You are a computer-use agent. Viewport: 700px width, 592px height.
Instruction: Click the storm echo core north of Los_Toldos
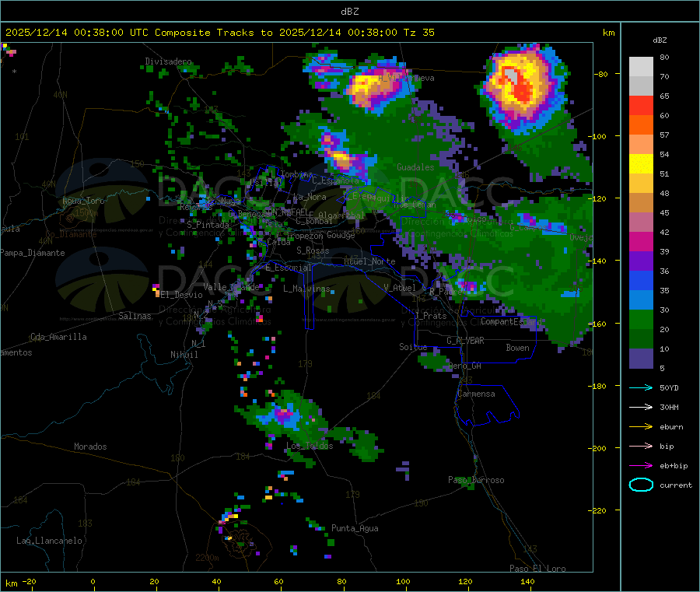285,415
